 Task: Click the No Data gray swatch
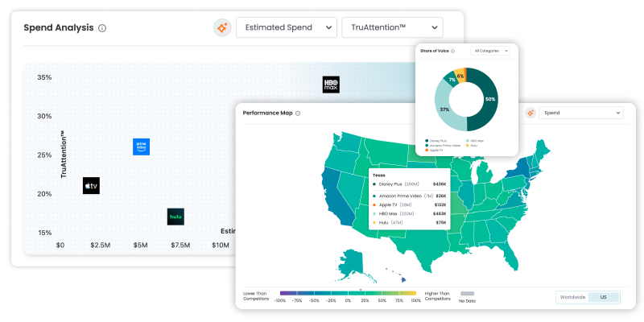pyautogui.click(x=467, y=294)
